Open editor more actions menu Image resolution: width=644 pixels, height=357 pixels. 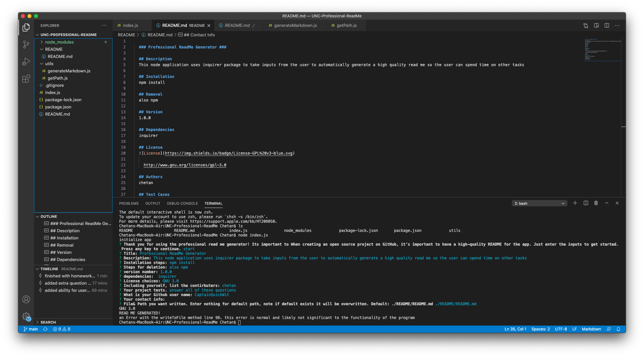click(617, 26)
